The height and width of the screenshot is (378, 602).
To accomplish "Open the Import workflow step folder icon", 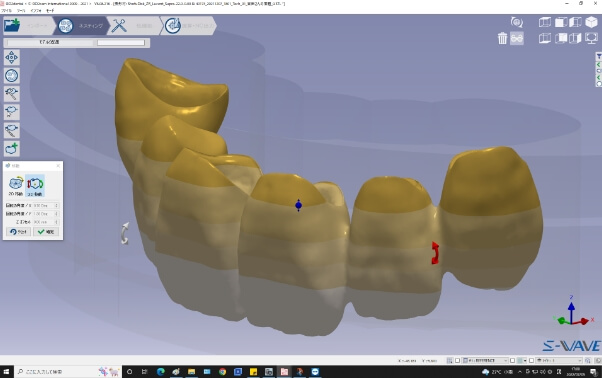I will 12,25.
